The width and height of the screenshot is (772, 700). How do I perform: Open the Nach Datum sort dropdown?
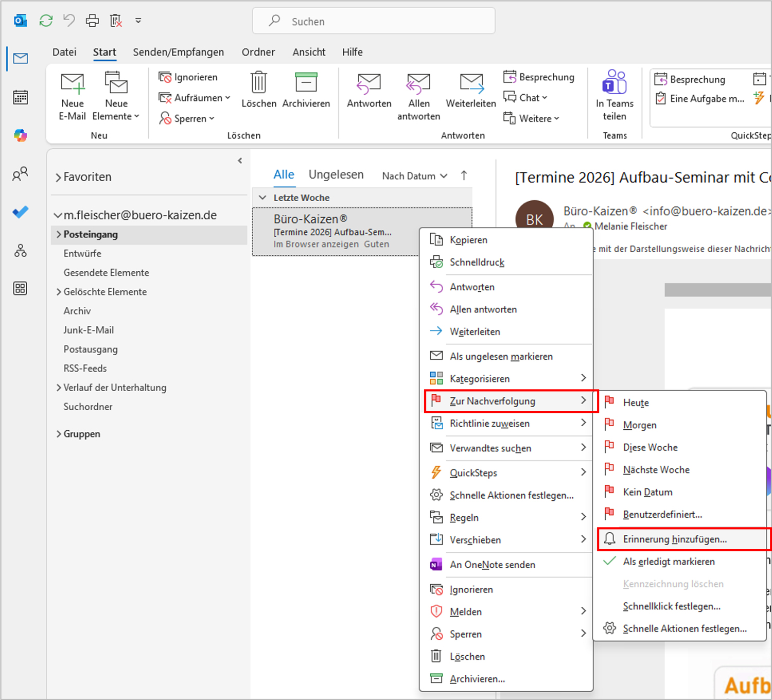click(413, 176)
